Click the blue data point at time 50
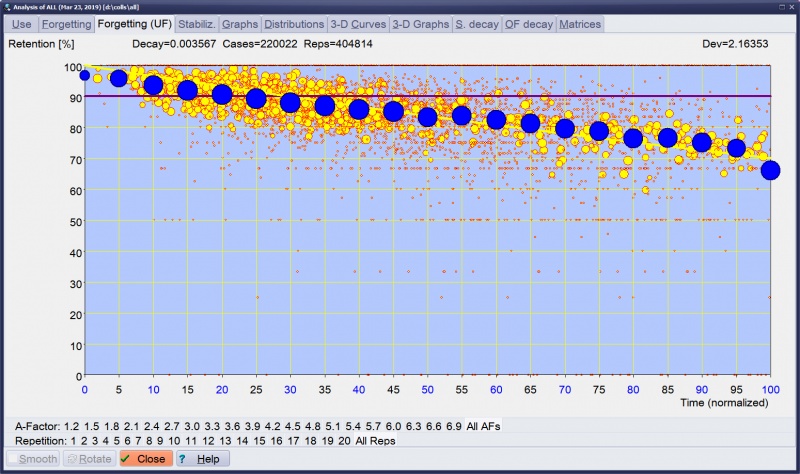 pyautogui.click(x=428, y=117)
